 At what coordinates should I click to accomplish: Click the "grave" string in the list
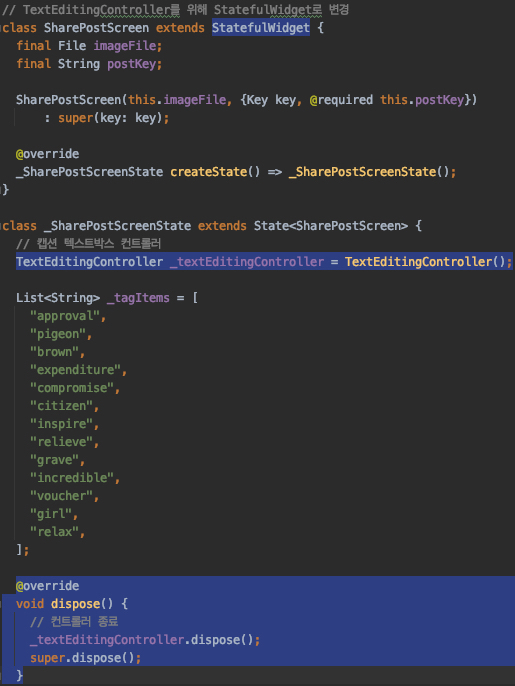pyautogui.click(x=54, y=460)
